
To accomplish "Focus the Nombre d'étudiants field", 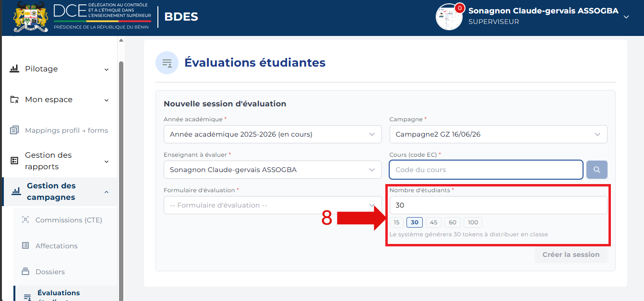I will (x=498, y=205).
